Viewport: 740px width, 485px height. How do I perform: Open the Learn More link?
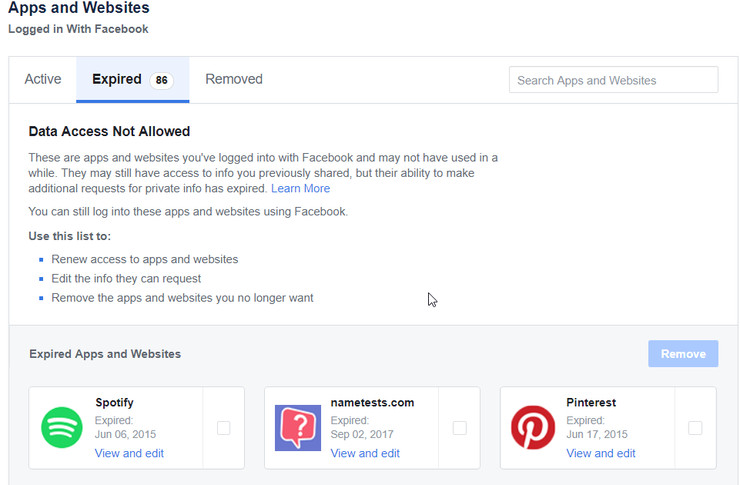(300, 188)
